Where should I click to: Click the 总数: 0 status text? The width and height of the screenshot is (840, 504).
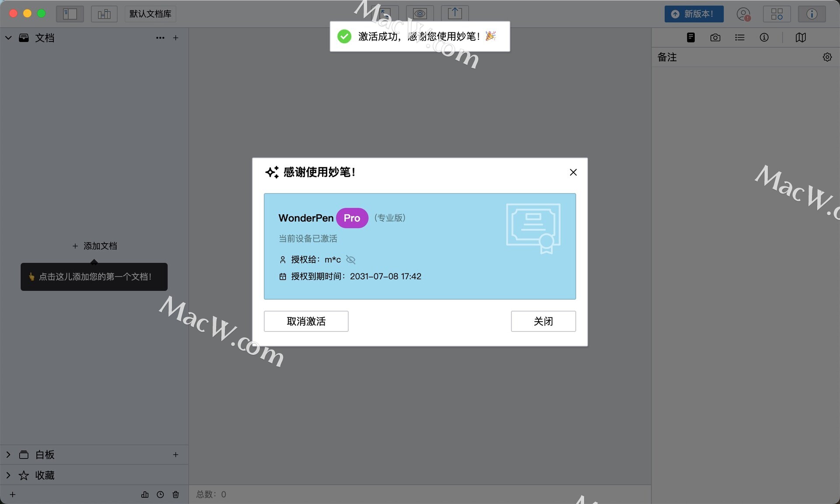click(211, 494)
